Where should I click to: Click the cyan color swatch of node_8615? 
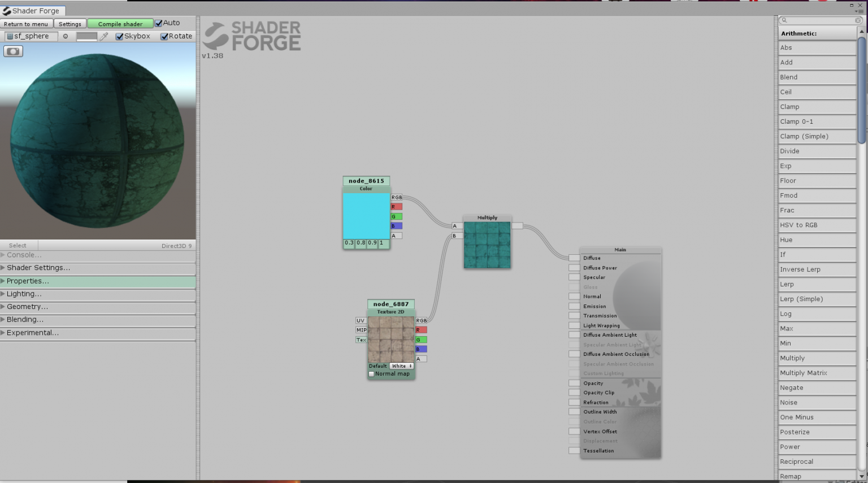click(x=366, y=216)
